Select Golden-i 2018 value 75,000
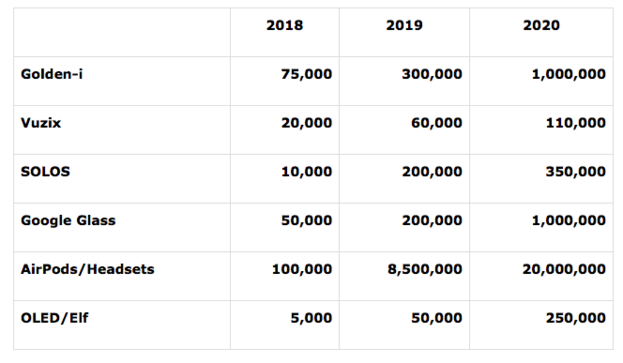This screenshot has width=623, height=363. [x=306, y=74]
